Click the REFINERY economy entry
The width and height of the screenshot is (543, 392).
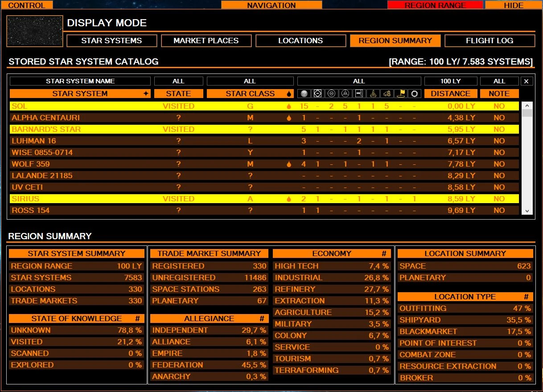pyautogui.click(x=332, y=289)
